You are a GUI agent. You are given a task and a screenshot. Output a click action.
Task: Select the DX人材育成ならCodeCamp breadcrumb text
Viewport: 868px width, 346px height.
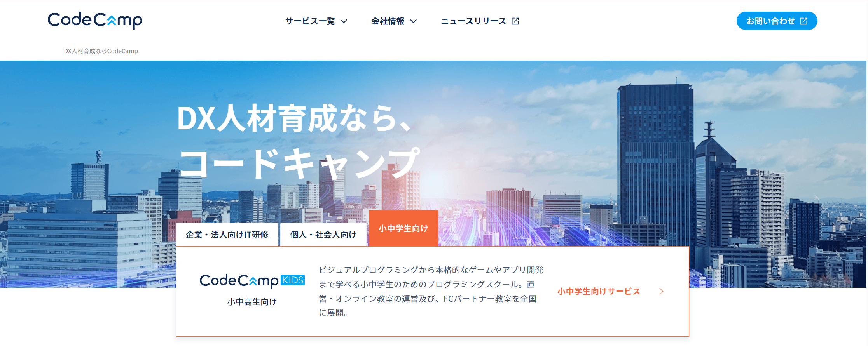(x=101, y=51)
